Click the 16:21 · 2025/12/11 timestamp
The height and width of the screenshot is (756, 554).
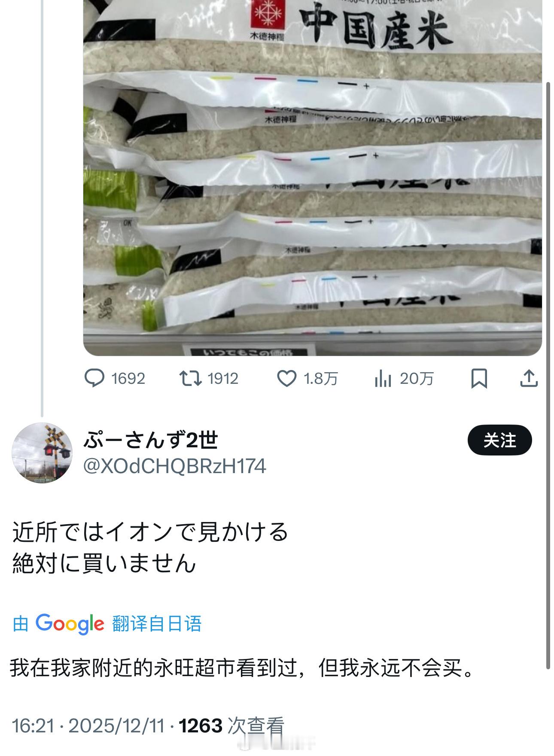[88, 726]
